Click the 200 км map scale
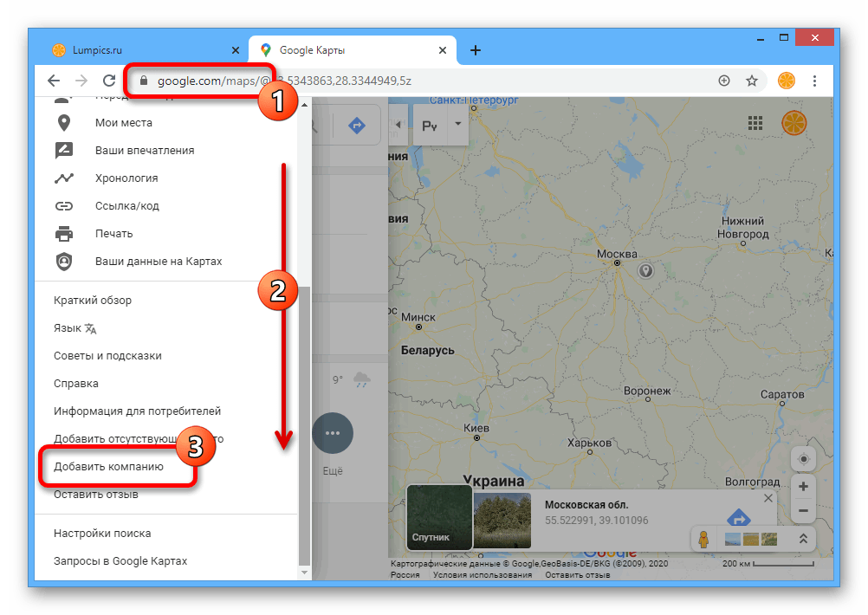The image size is (868, 615). 768,564
